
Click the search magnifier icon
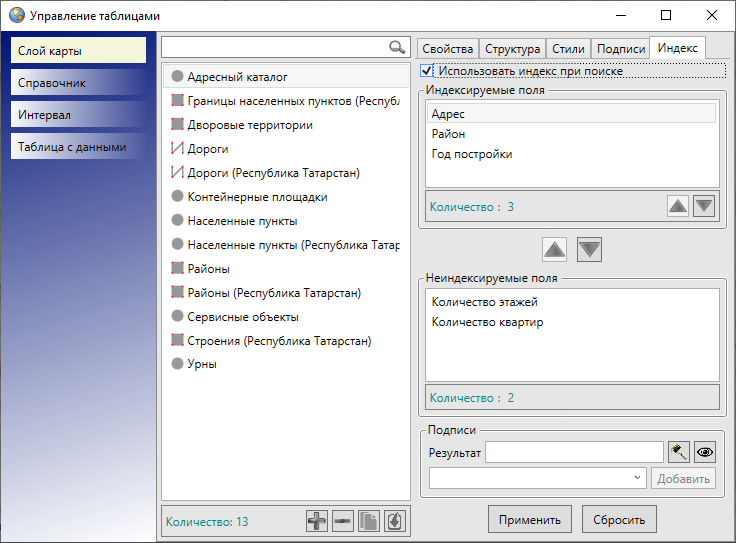click(397, 47)
